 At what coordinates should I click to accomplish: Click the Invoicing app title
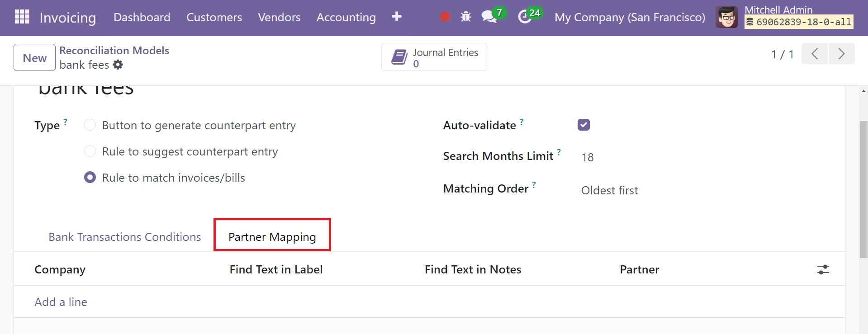click(x=68, y=18)
